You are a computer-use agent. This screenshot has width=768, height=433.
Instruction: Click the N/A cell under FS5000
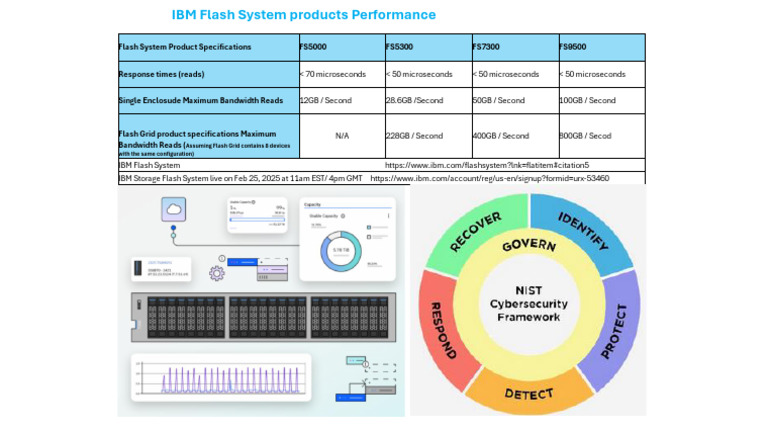pyautogui.click(x=342, y=136)
